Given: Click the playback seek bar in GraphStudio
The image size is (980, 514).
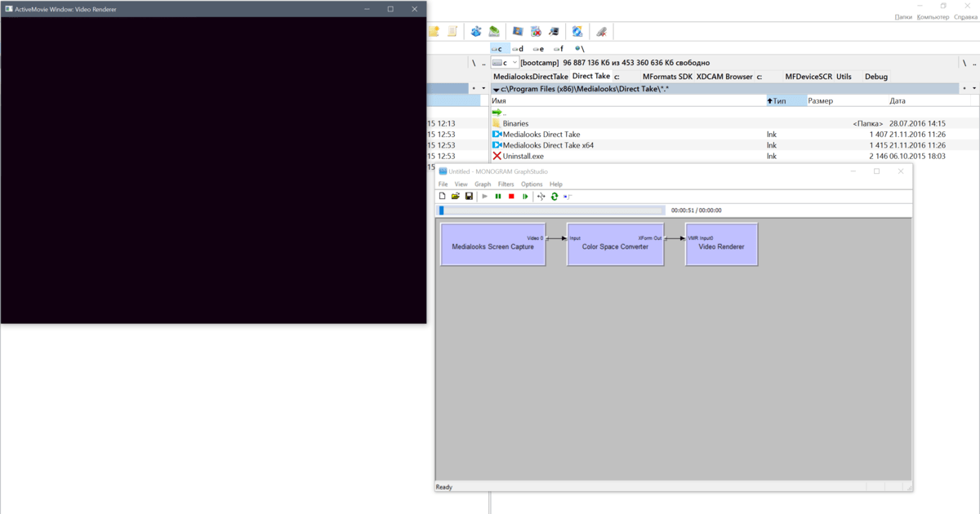Looking at the screenshot, I should pos(551,210).
